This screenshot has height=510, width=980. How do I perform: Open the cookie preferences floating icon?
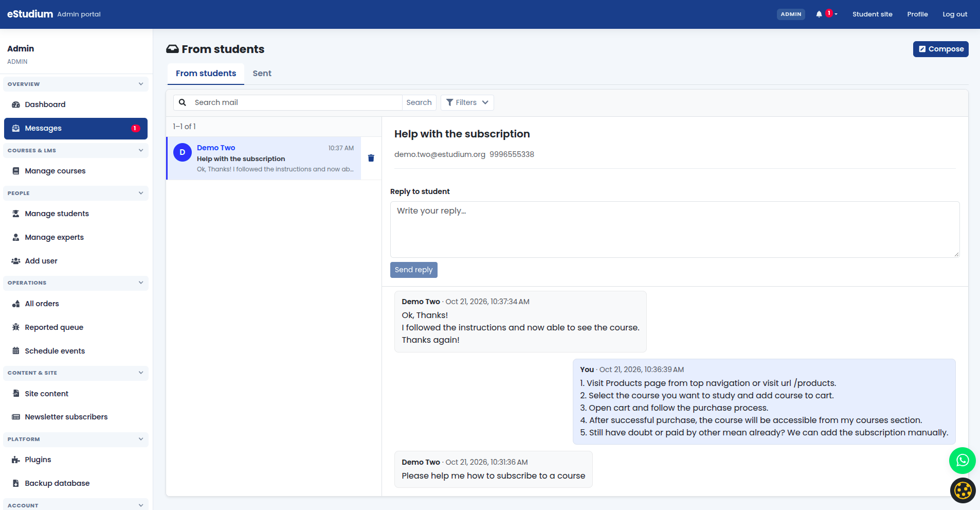963,490
